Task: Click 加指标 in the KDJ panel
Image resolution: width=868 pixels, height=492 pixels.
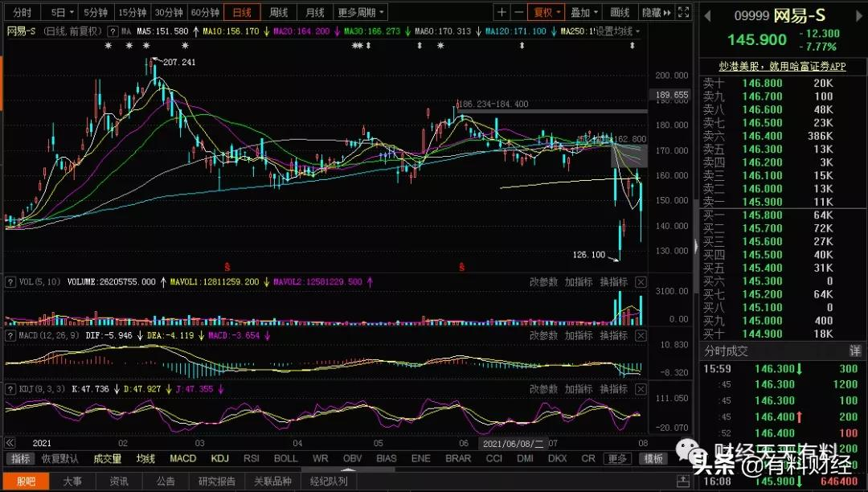Action: point(579,390)
